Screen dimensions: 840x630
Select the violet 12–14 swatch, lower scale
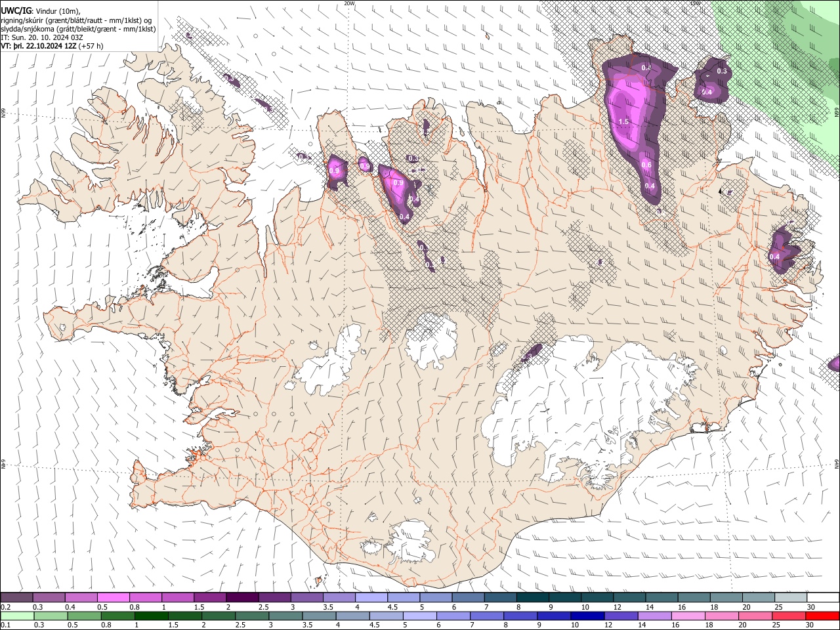pos(621,616)
